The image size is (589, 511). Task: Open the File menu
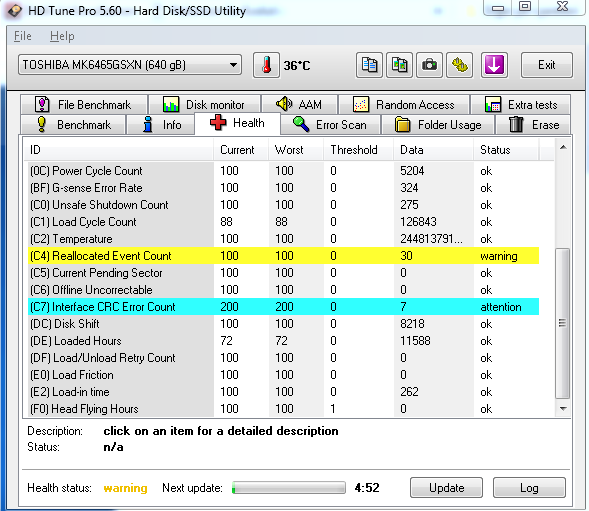(23, 36)
